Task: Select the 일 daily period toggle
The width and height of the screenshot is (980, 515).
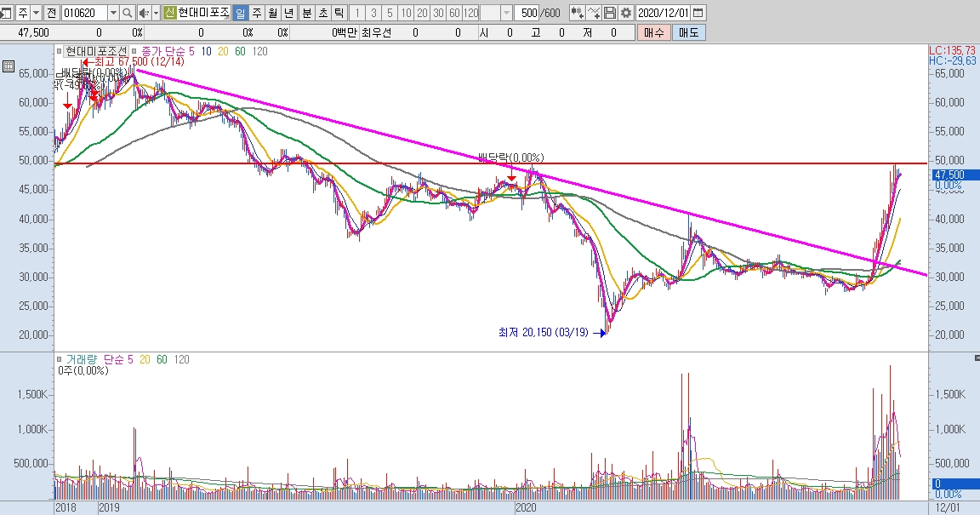Action: tap(240, 13)
